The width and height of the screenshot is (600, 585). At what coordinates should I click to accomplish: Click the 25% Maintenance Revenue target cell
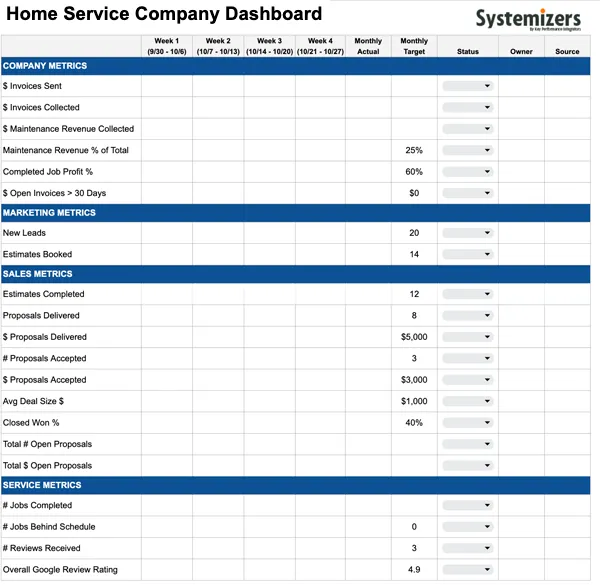pos(414,150)
